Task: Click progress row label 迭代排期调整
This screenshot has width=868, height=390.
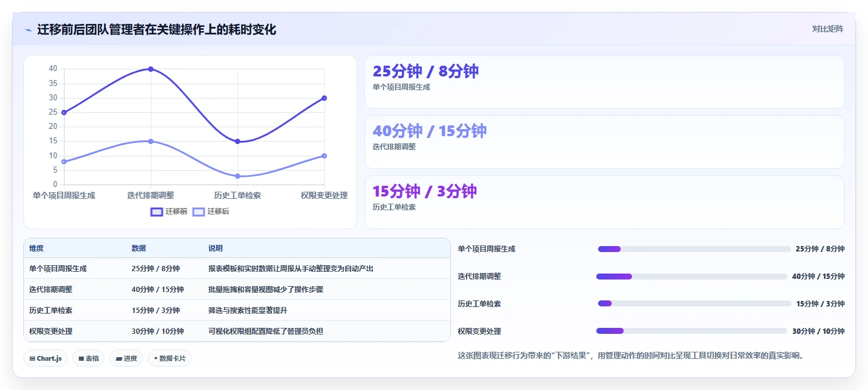Action: tap(480, 277)
